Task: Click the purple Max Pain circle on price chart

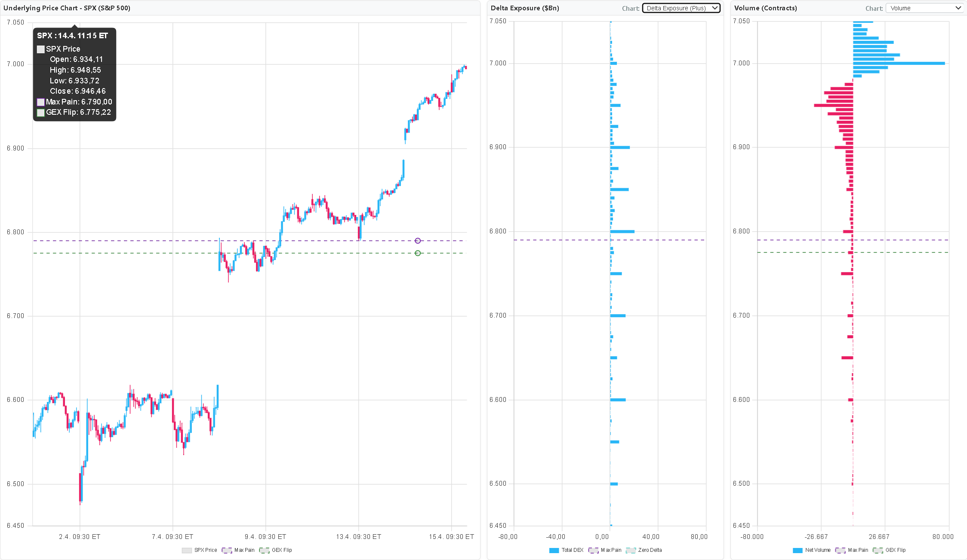Action: point(418,241)
